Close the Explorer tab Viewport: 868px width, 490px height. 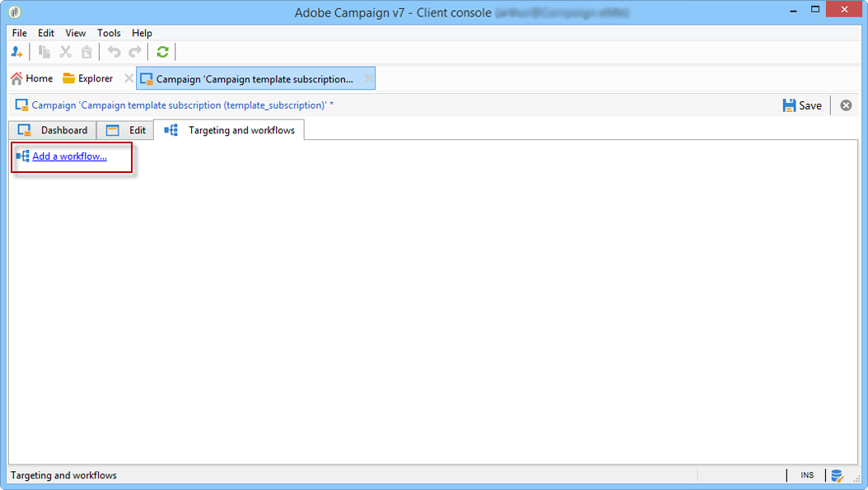click(x=128, y=78)
